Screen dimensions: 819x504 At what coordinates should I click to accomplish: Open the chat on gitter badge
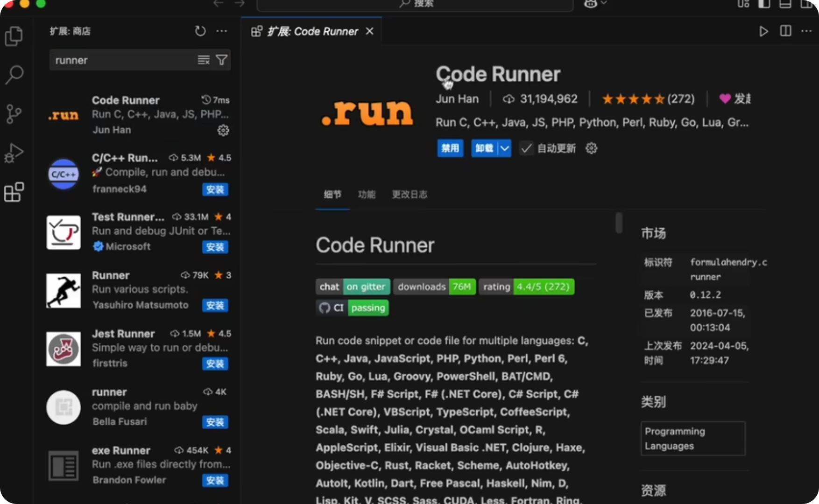click(x=353, y=287)
